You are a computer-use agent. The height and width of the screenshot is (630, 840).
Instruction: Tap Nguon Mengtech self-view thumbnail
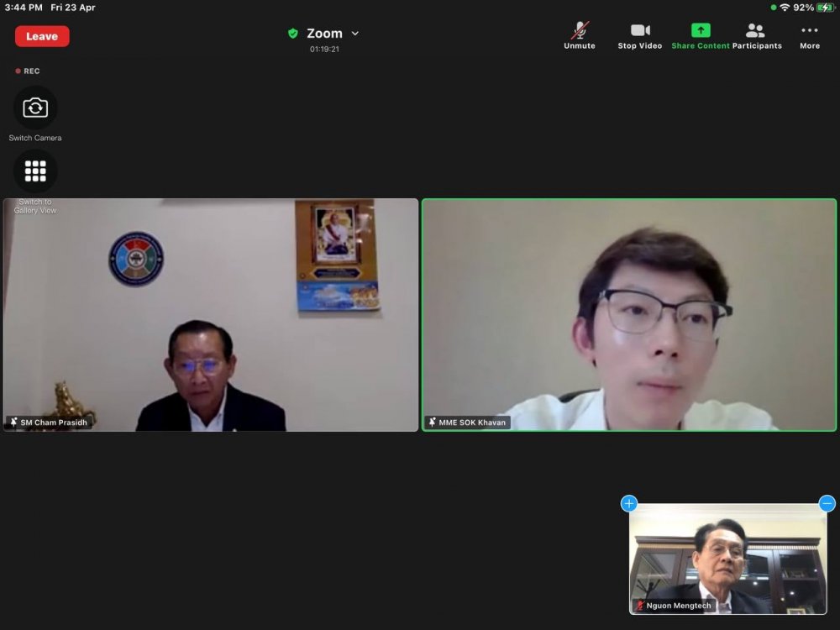[727, 559]
